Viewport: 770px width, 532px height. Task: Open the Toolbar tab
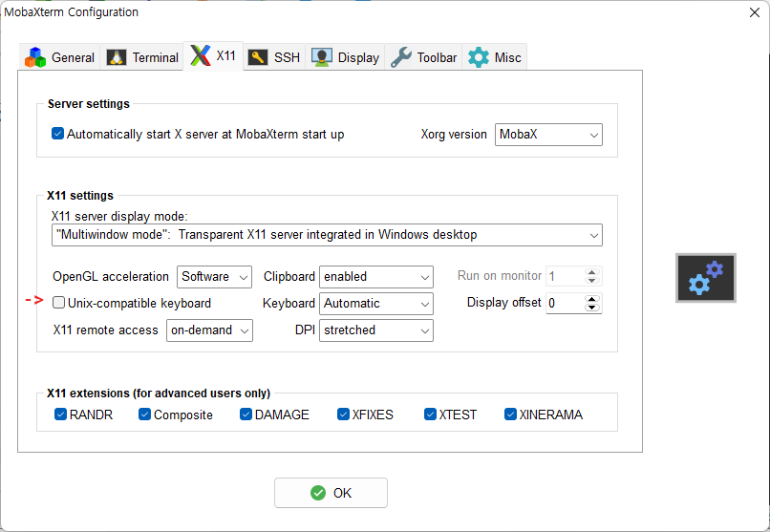coord(423,57)
